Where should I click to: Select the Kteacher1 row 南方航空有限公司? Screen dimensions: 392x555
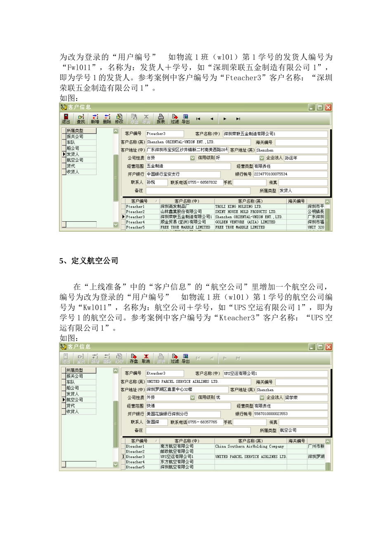224,446
